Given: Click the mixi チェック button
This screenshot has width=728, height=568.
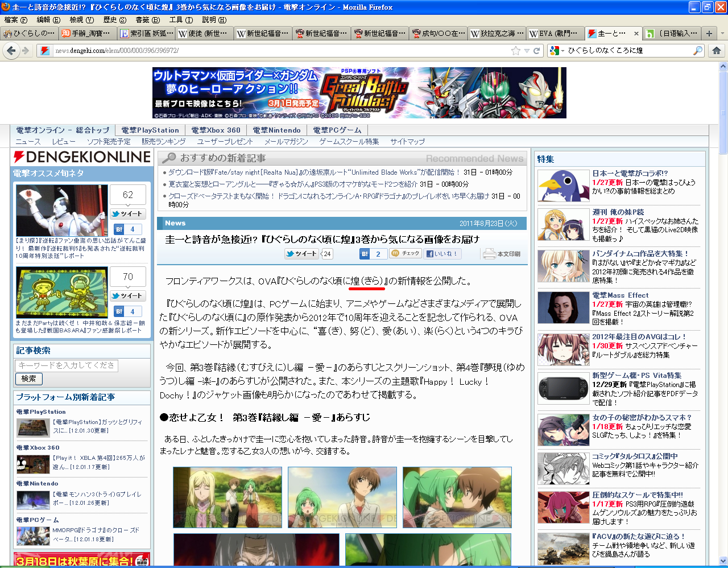Looking at the screenshot, I should 406,253.
